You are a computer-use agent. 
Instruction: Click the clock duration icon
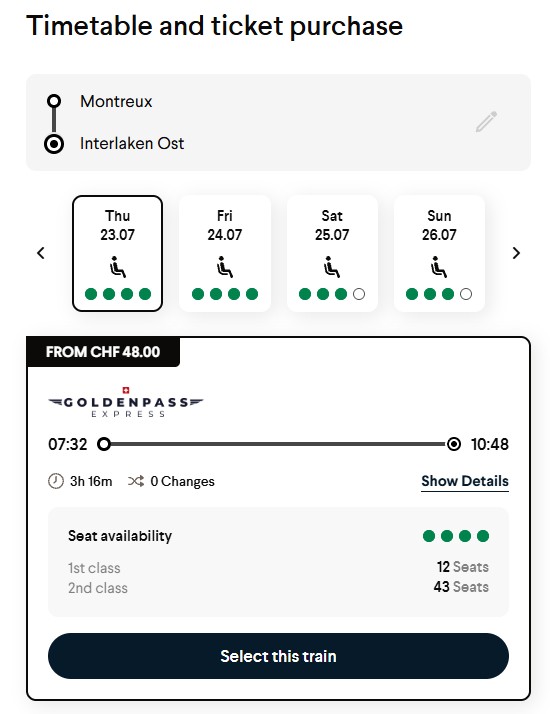coord(56,481)
